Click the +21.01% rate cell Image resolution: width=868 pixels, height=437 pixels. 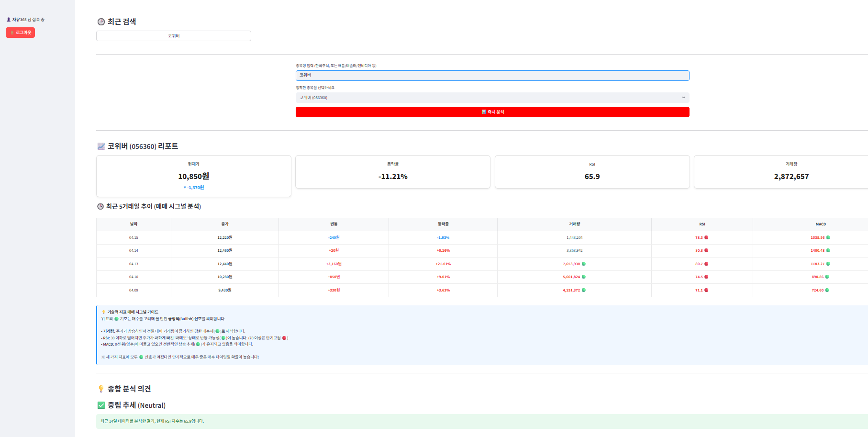[x=443, y=264]
